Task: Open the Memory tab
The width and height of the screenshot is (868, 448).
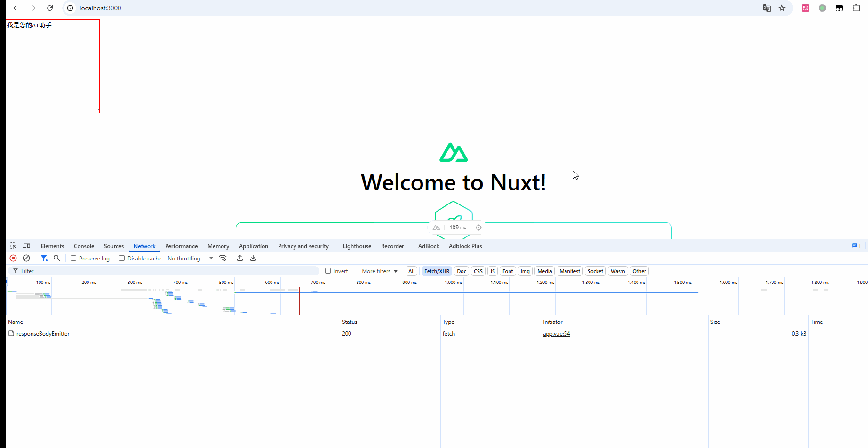Action: click(218, 246)
